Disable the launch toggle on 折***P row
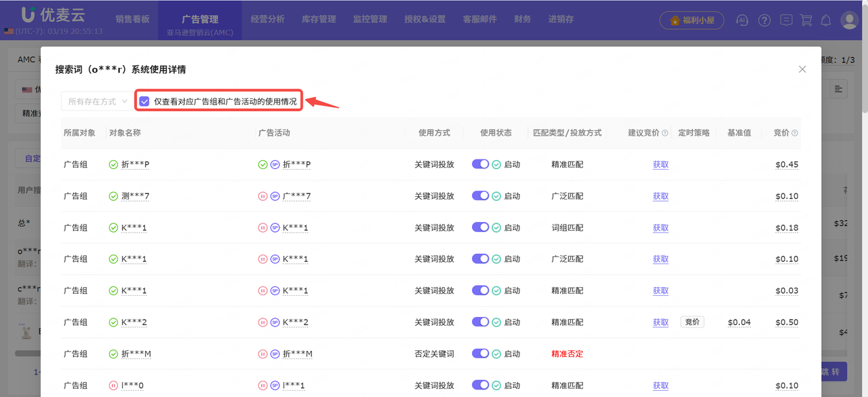Viewport: 868px width, 397px height. (x=481, y=164)
